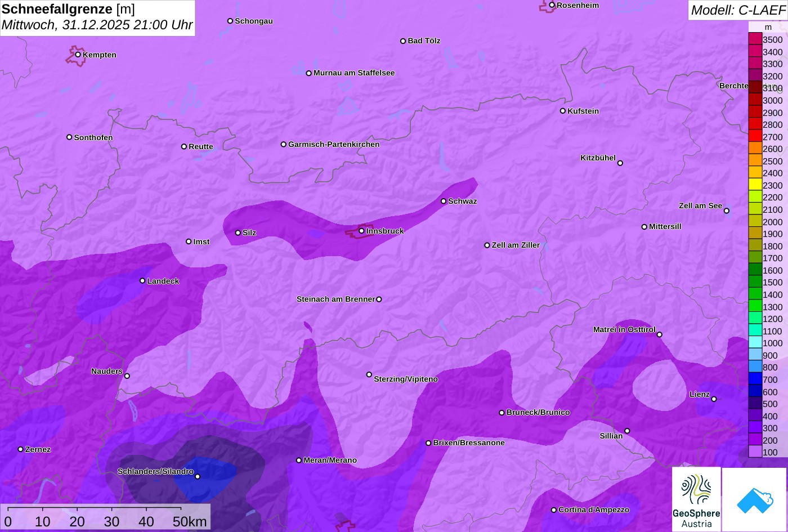
Task: Click the Lienz location marker dot
Action: pos(714,399)
